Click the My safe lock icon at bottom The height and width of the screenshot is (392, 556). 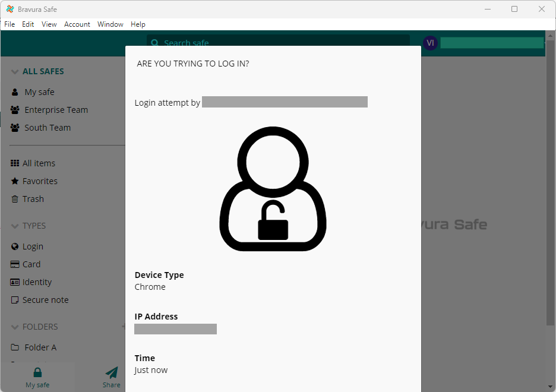(x=37, y=371)
